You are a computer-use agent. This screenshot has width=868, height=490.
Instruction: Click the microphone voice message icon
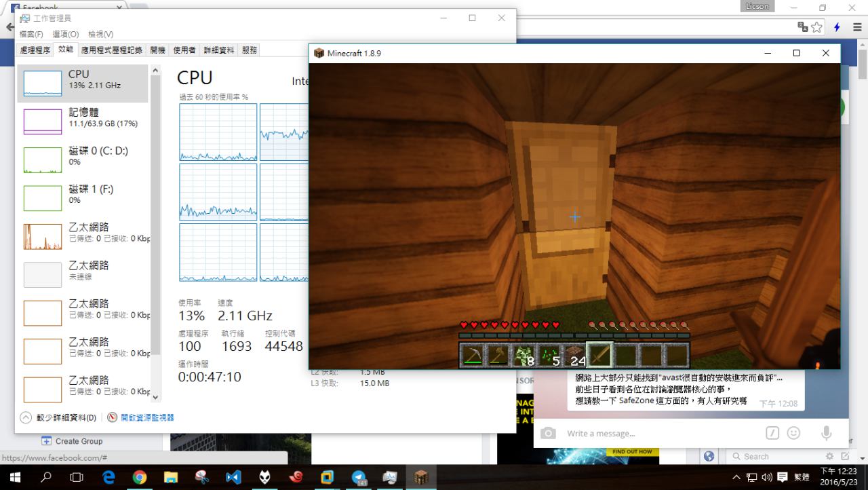tap(826, 433)
